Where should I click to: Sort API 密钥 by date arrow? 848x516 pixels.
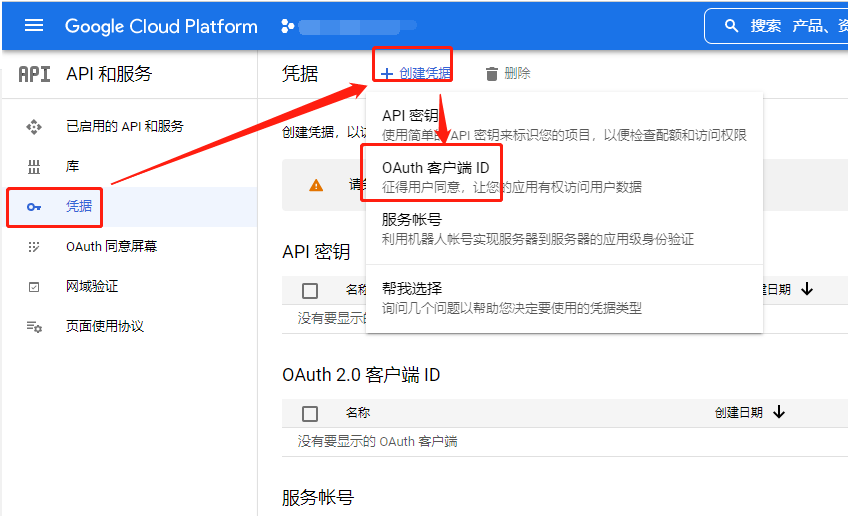tap(807, 290)
